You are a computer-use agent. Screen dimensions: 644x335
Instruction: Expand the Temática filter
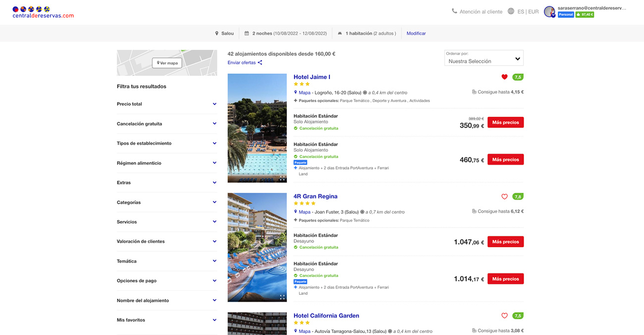(167, 261)
